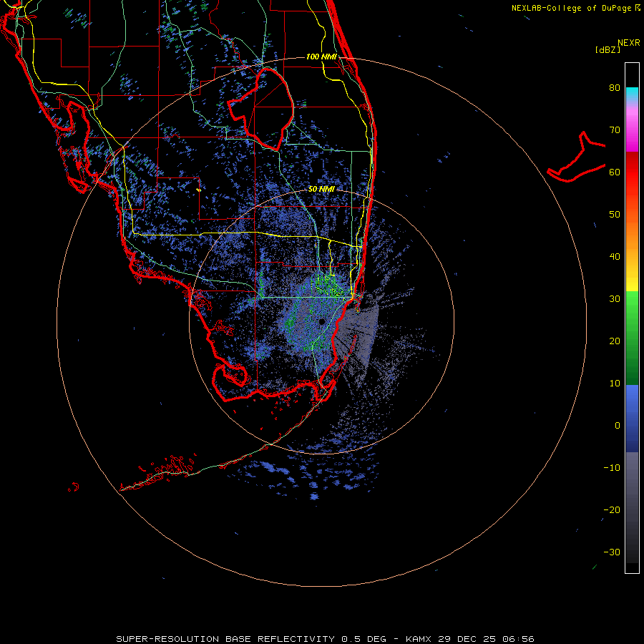Click the -10 value on the dBZ scale
This screenshot has width=644, height=644.
point(612,468)
